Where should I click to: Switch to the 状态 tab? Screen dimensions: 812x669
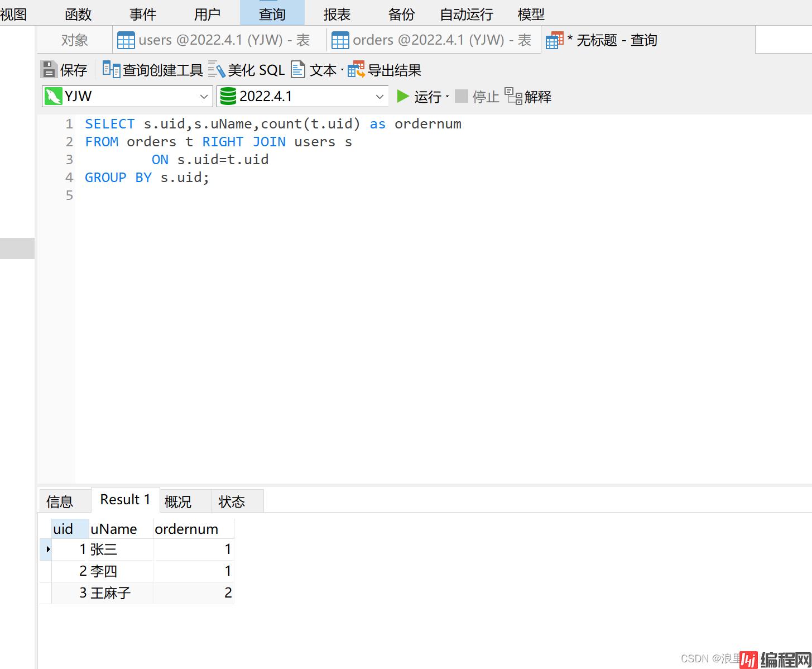tap(237, 501)
